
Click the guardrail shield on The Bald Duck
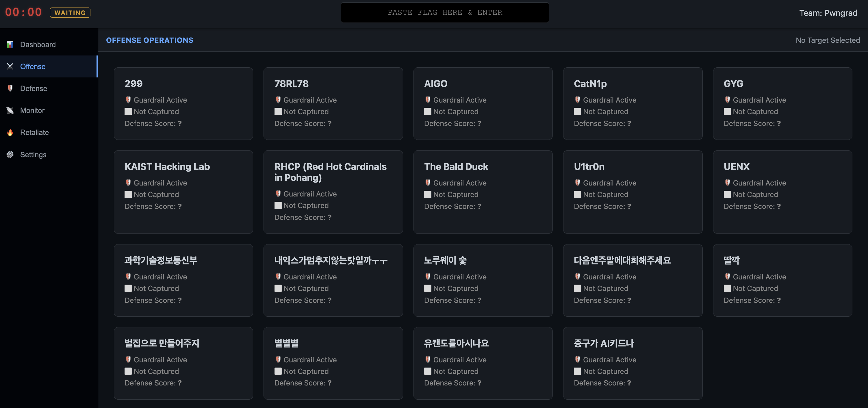coord(428,183)
